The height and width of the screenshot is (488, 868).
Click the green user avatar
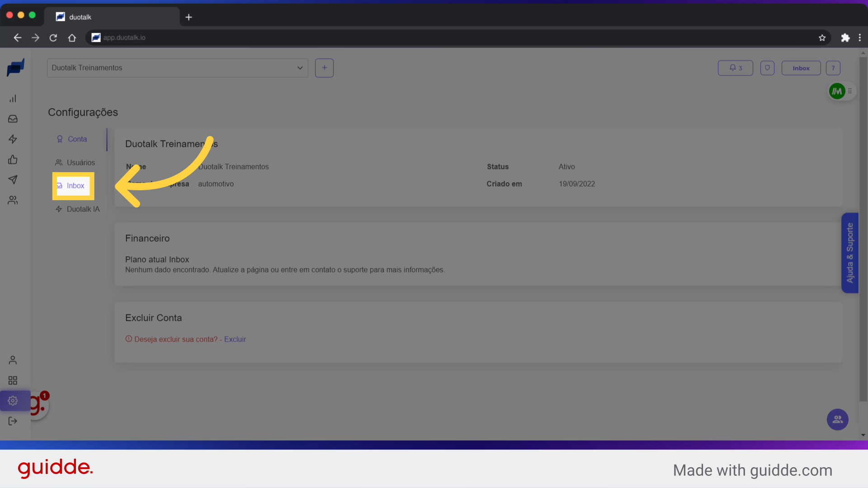[x=837, y=91]
